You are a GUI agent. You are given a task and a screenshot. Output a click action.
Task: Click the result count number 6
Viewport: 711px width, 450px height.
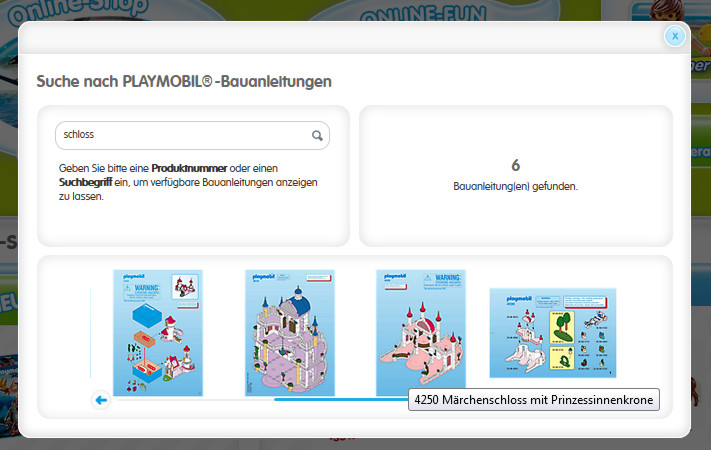515,165
